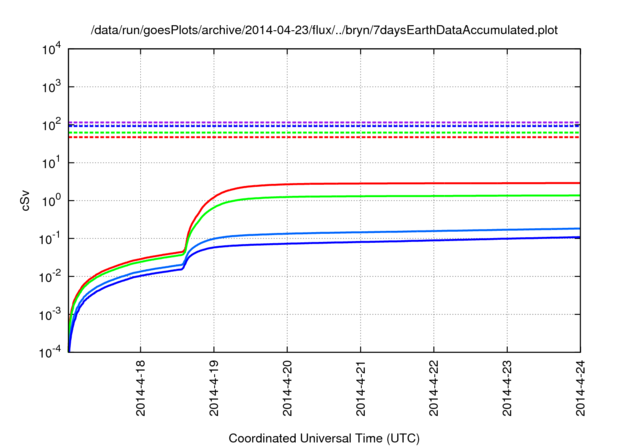
Task: Click the 10^-2 y-axis tick label
Action: (50, 276)
